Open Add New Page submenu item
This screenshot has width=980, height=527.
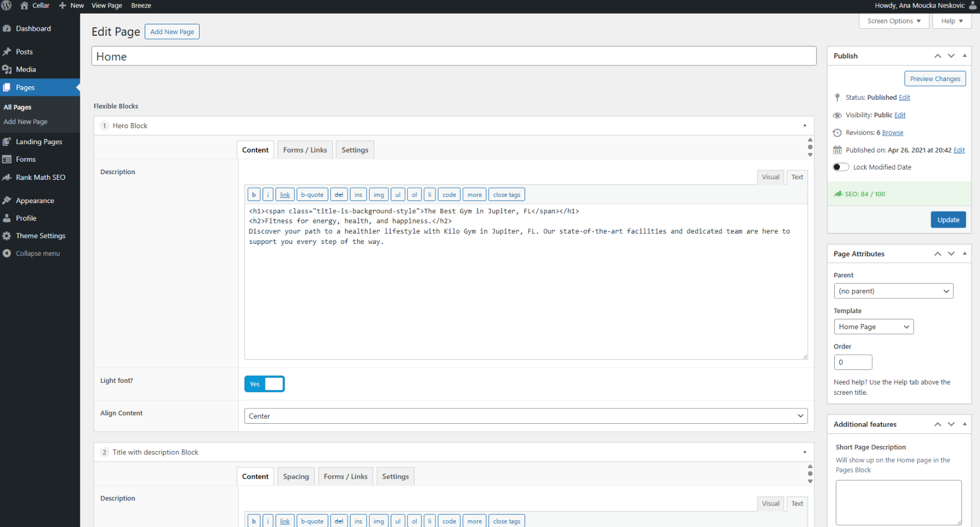(26, 122)
